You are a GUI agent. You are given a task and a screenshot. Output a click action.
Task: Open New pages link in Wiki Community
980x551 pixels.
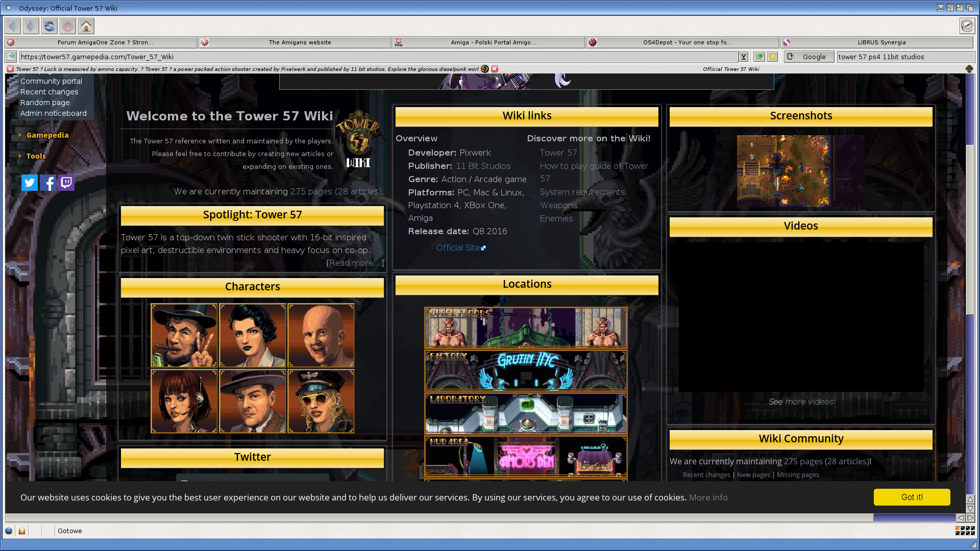[753, 475]
